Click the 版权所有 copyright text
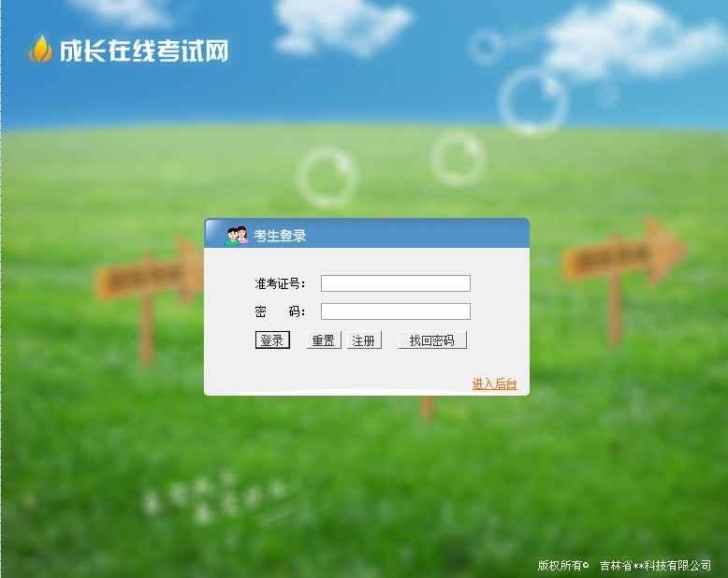This screenshot has width=728, height=578. [563, 565]
